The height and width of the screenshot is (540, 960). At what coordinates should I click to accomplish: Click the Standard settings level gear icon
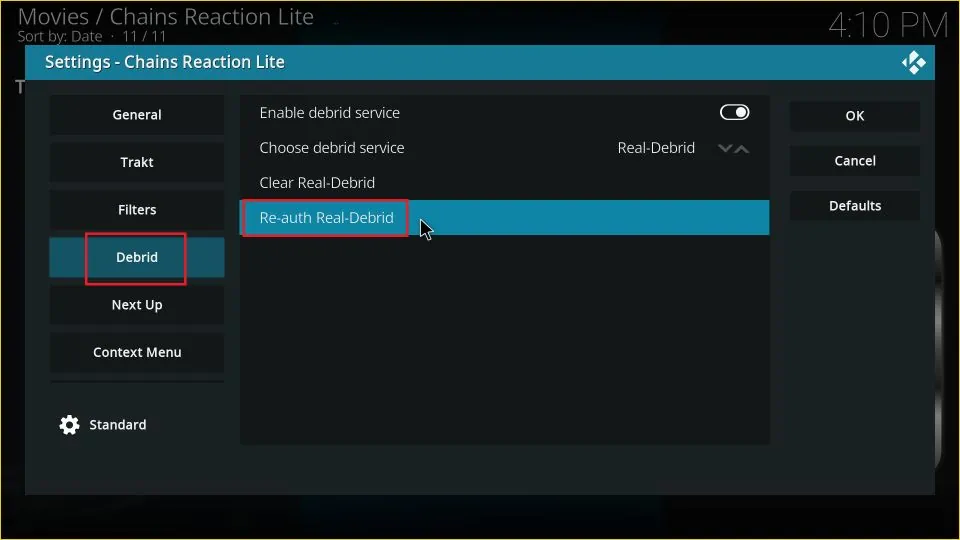click(69, 425)
